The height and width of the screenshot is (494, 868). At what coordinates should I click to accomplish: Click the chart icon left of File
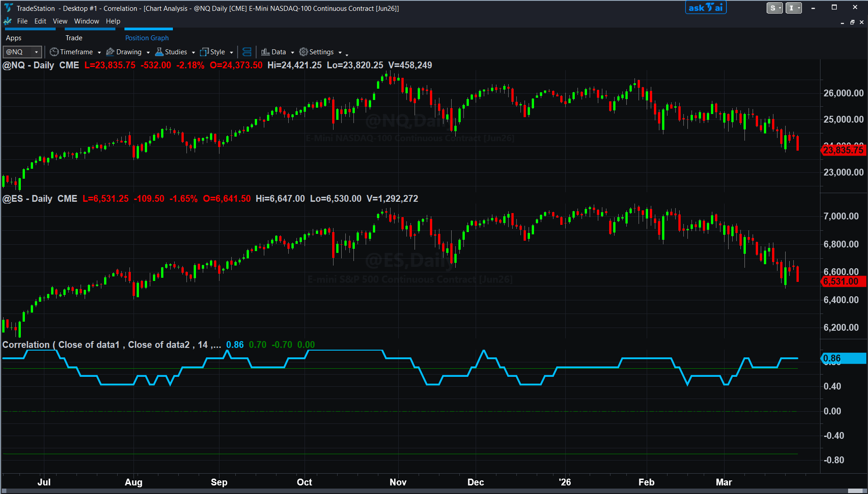pos(7,21)
